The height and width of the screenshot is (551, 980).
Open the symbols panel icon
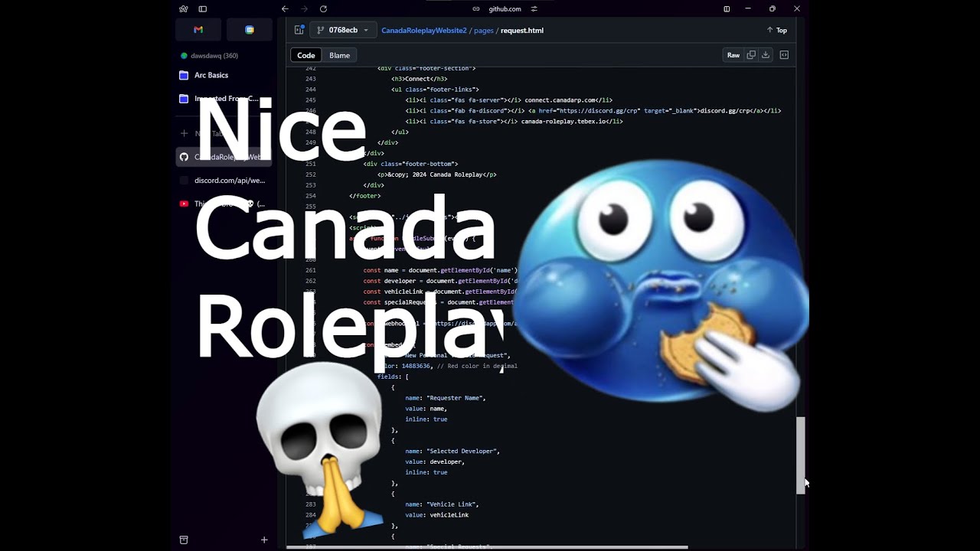tap(784, 55)
